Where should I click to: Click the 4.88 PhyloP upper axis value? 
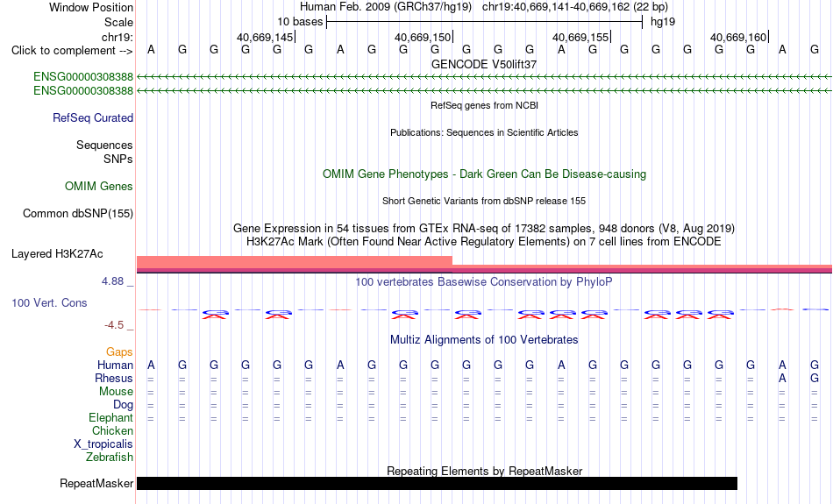pos(112,281)
